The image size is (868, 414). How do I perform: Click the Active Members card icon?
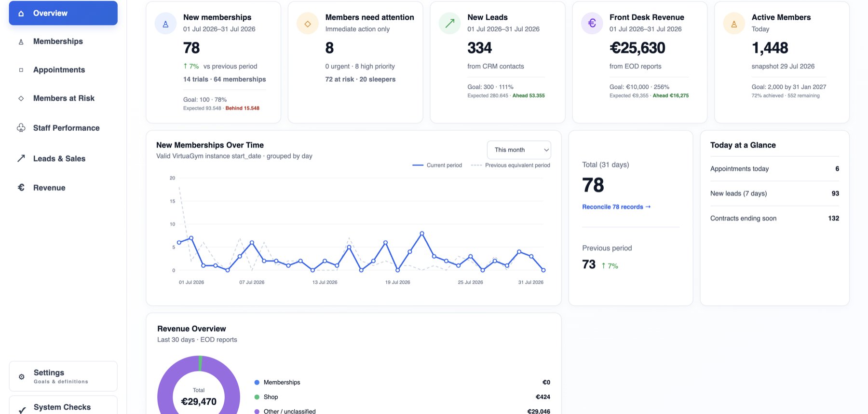(x=734, y=24)
